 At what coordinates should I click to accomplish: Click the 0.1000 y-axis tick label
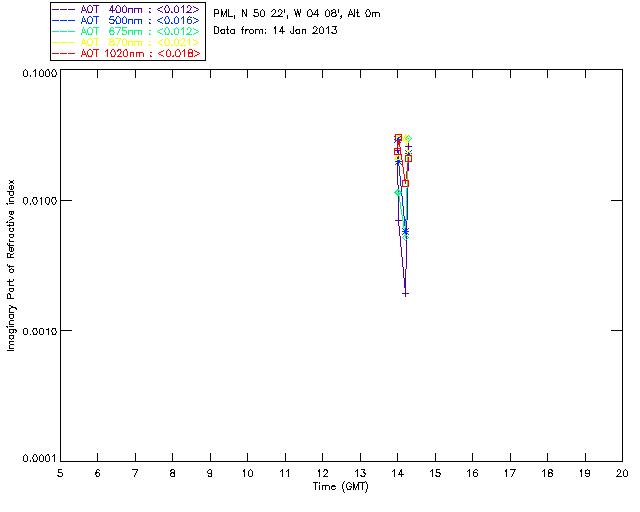point(40,73)
